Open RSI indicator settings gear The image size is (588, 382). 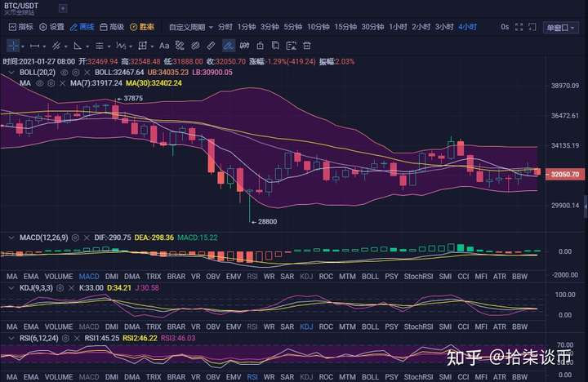tap(65, 338)
